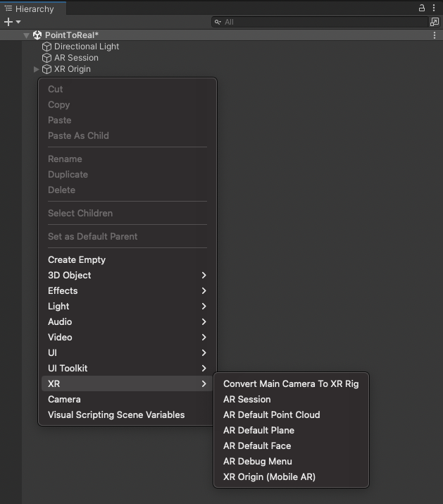Choose XR Origin (Mobile AR) option
The height and width of the screenshot is (504, 443).
(x=269, y=477)
